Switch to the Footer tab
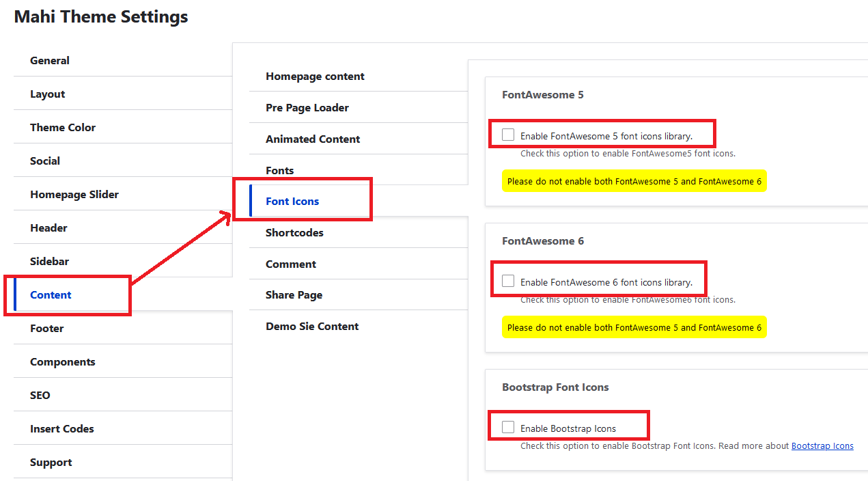 [x=47, y=329]
